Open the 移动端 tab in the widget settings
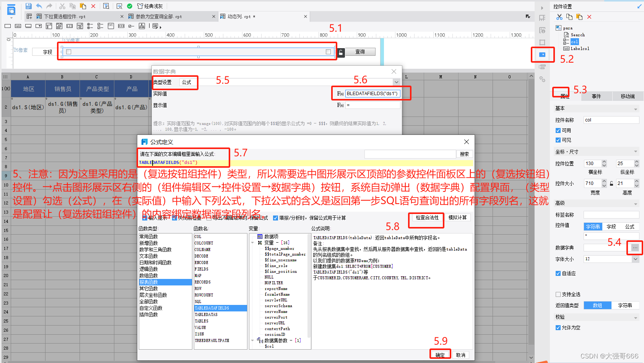The height and width of the screenshot is (363, 644). click(628, 96)
